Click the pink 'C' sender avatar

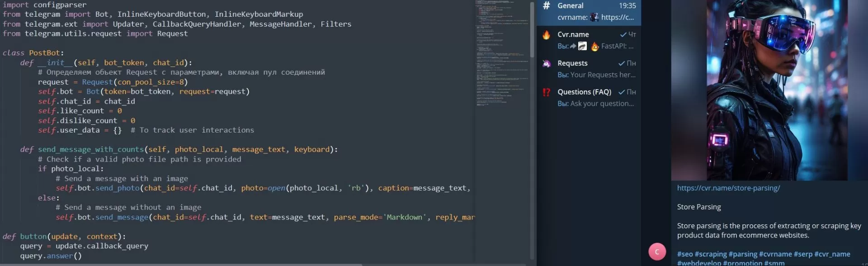pyautogui.click(x=657, y=252)
